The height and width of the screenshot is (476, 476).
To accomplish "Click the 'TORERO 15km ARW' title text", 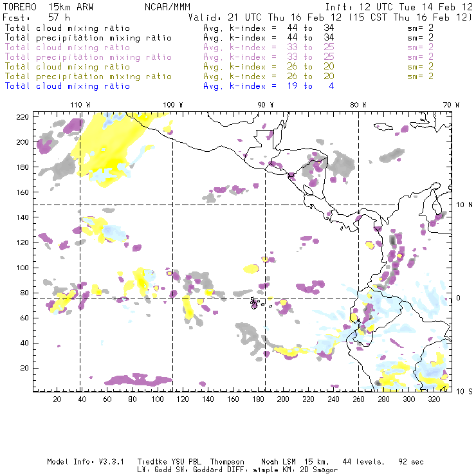I will [x=48, y=7].
